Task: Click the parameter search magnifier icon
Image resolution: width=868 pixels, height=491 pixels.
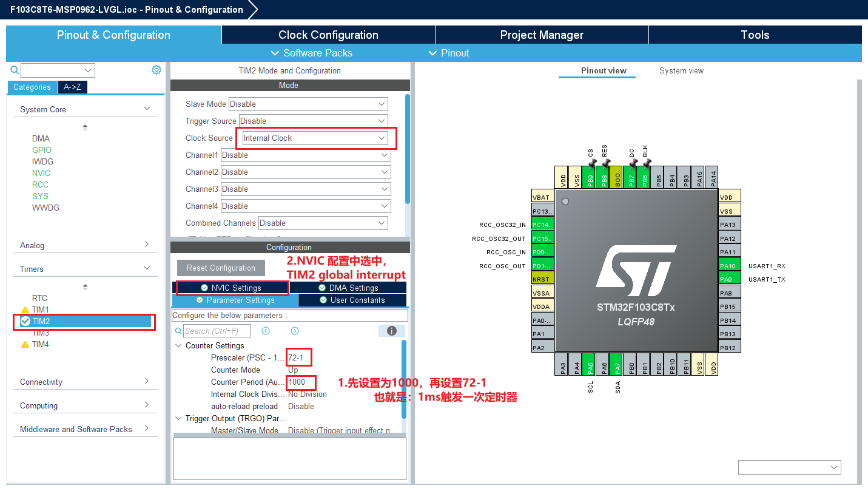Action: (178, 331)
